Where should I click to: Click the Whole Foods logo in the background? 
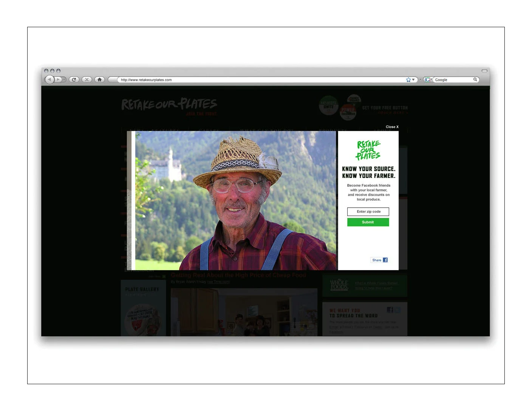(339, 285)
